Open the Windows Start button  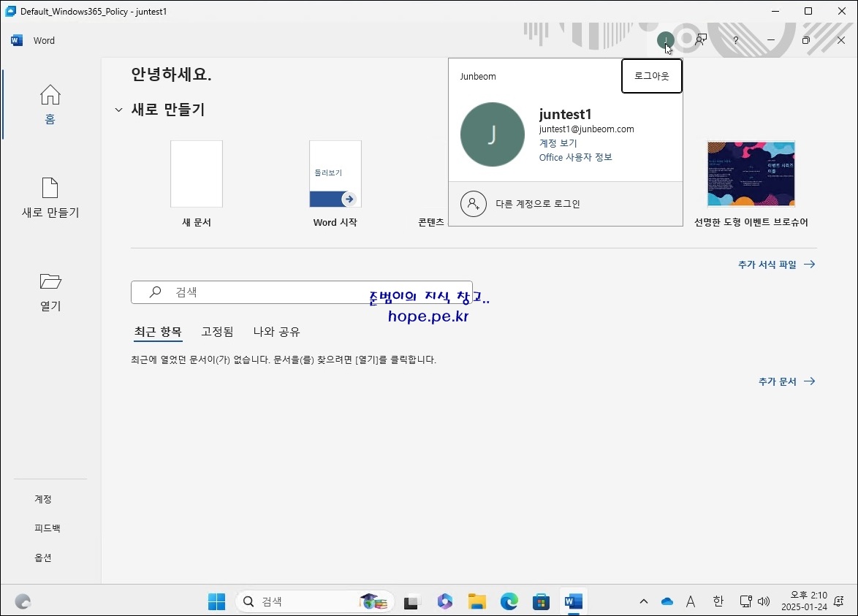pos(216,602)
